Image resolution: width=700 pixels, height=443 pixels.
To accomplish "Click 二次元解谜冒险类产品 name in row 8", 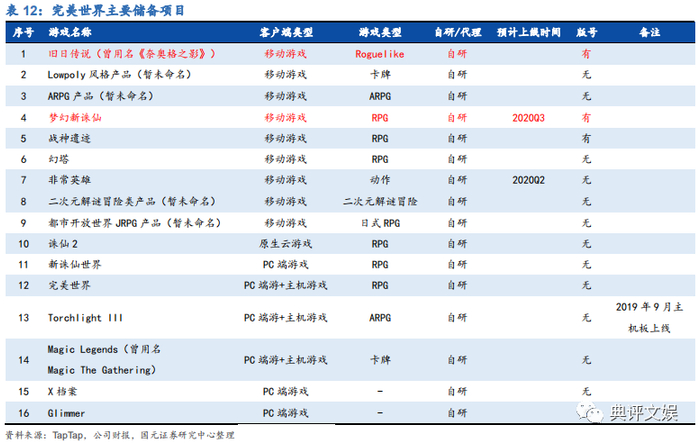I will (133, 201).
